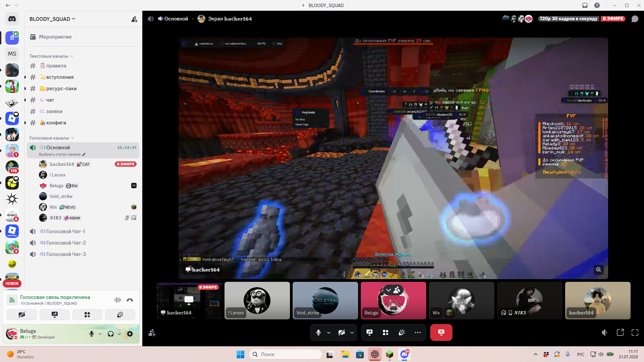Click the Windows taskbar search field Поиск
The width and height of the screenshot is (644, 362).
point(286,354)
